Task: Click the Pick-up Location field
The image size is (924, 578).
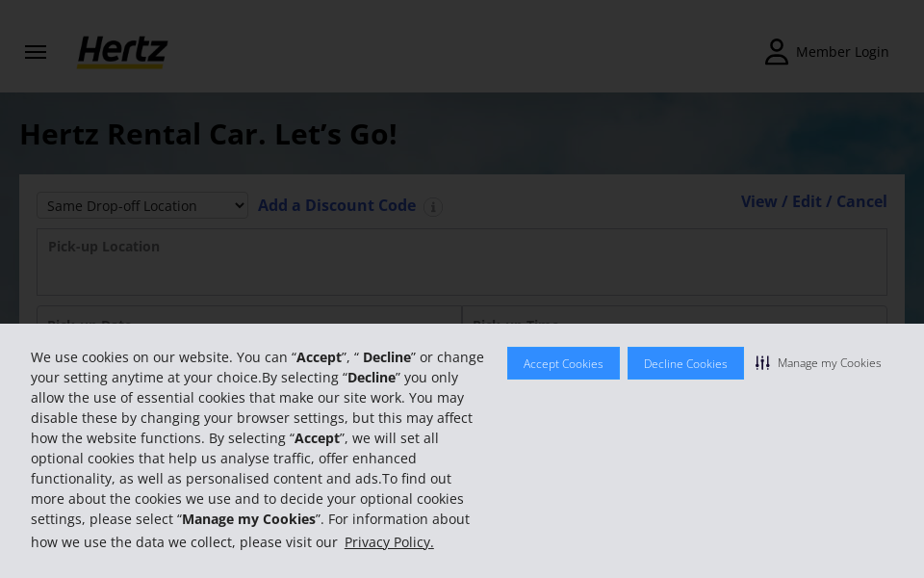Action: coord(462,261)
